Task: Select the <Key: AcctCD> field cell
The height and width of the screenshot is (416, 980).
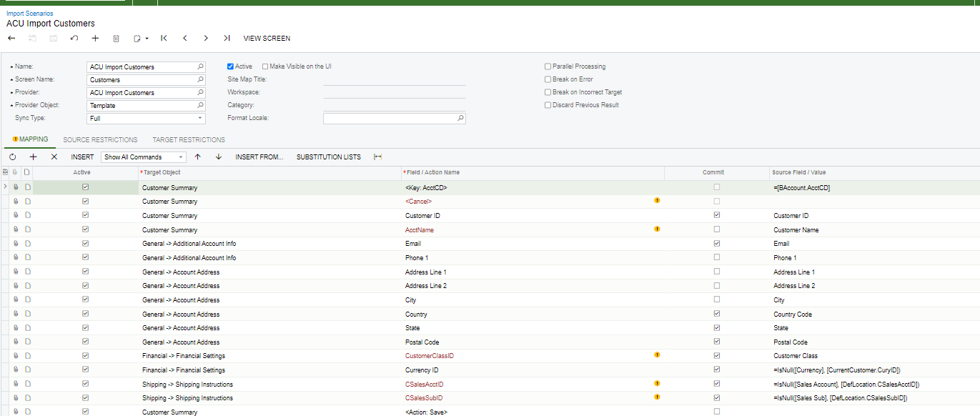Action: pyautogui.click(x=533, y=187)
